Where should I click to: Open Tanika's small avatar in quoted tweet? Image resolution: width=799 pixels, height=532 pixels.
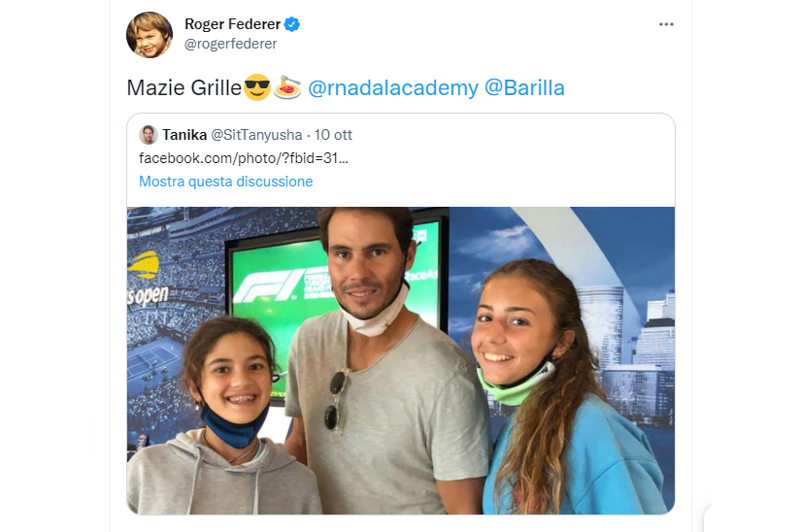(149, 135)
